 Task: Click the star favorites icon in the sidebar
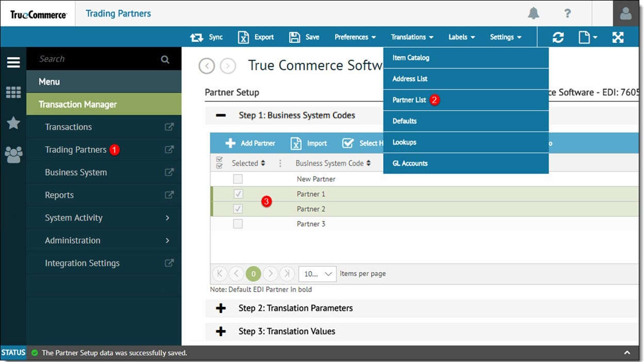click(13, 123)
